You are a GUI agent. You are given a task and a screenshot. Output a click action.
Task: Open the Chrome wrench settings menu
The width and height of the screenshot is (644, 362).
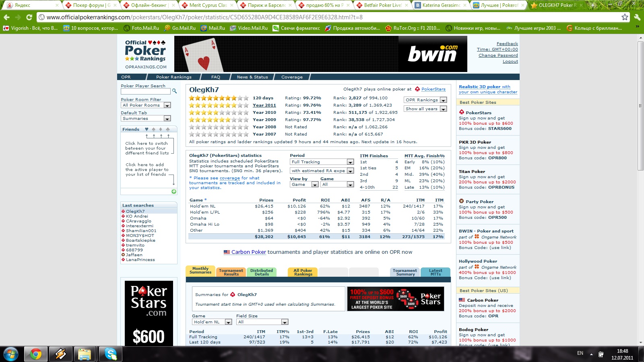click(637, 17)
